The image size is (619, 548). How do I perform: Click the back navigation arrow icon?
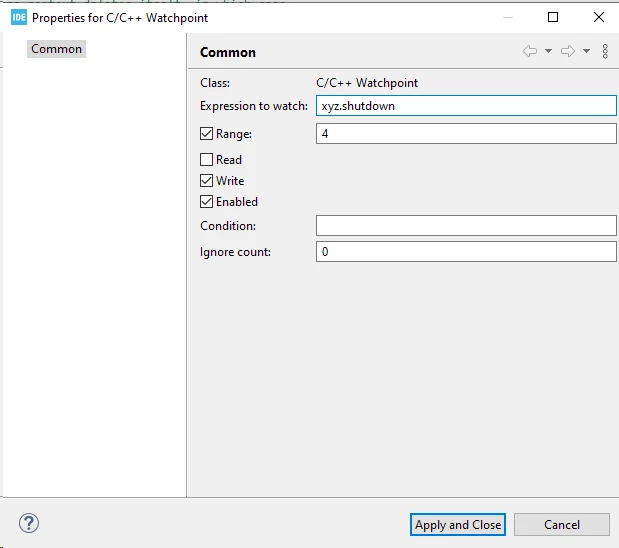pyautogui.click(x=530, y=51)
